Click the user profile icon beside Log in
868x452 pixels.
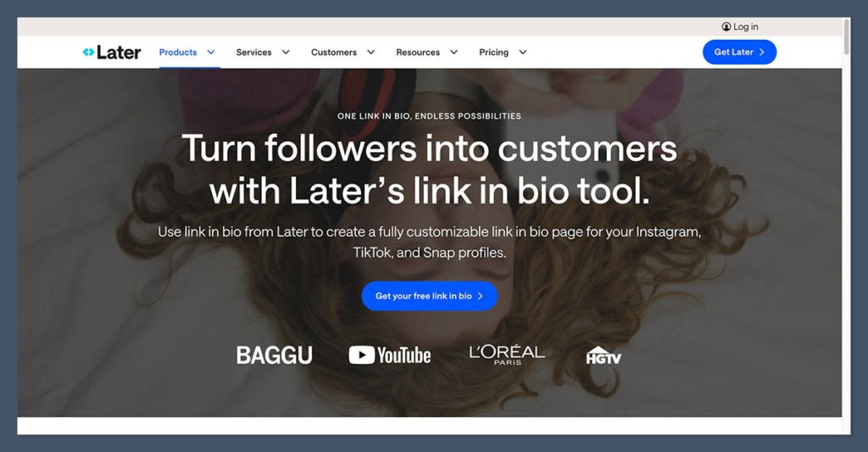pos(726,26)
